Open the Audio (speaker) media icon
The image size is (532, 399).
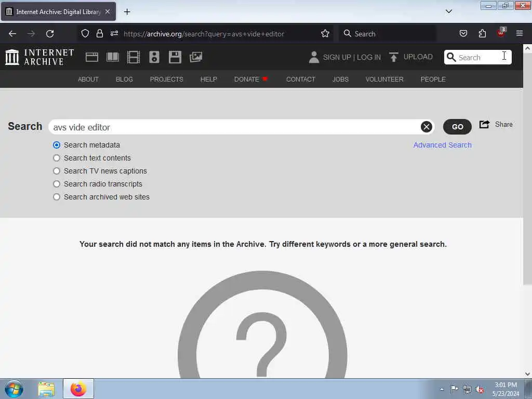[x=154, y=57]
